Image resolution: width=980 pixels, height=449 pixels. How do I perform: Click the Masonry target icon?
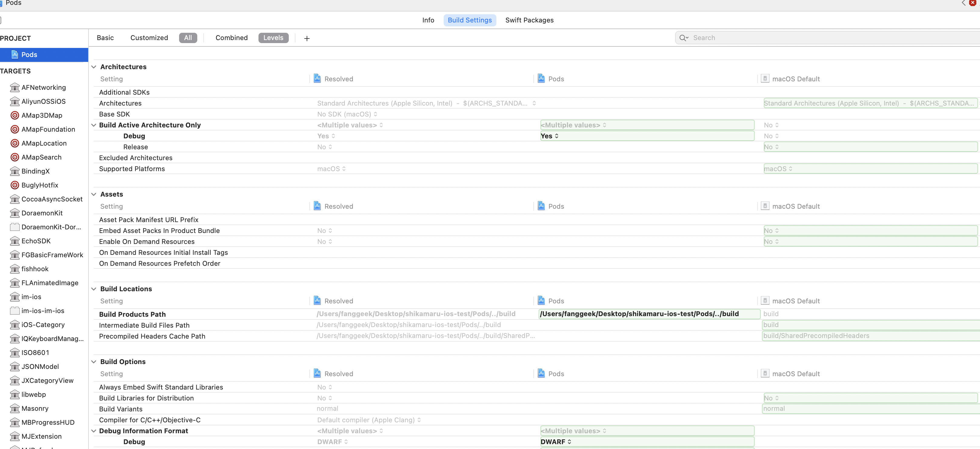click(15, 408)
